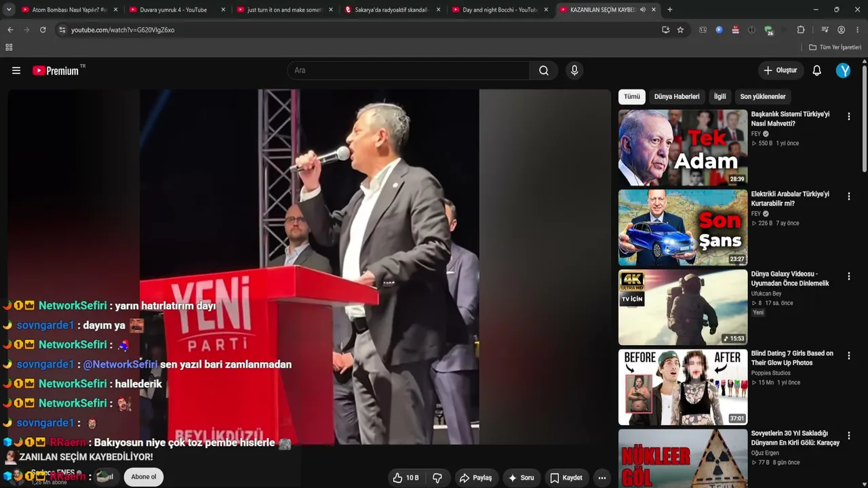The width and height of the screenshot is (868, 488).
Task: Open options for Elektrikli Arabalar video
Action: pos(848,197)
